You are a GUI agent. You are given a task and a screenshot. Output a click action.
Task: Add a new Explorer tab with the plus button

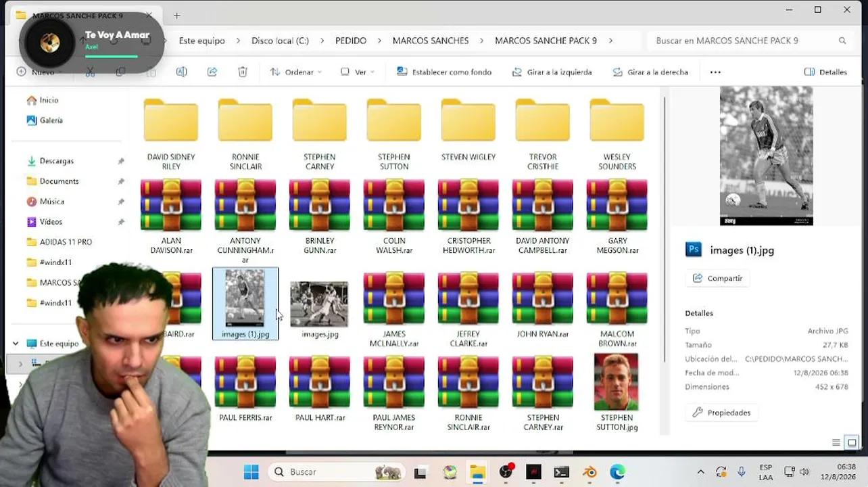coord(176,15)
